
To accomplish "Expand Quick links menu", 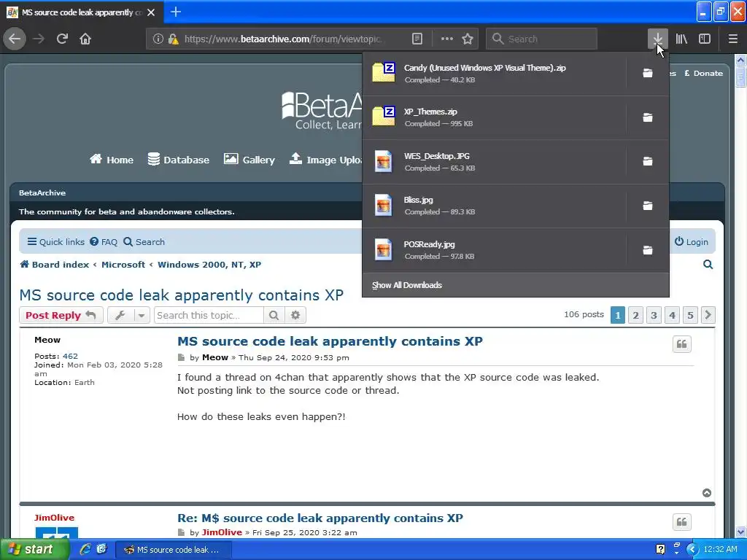I will pyautogui.click(x=55, y=242).
